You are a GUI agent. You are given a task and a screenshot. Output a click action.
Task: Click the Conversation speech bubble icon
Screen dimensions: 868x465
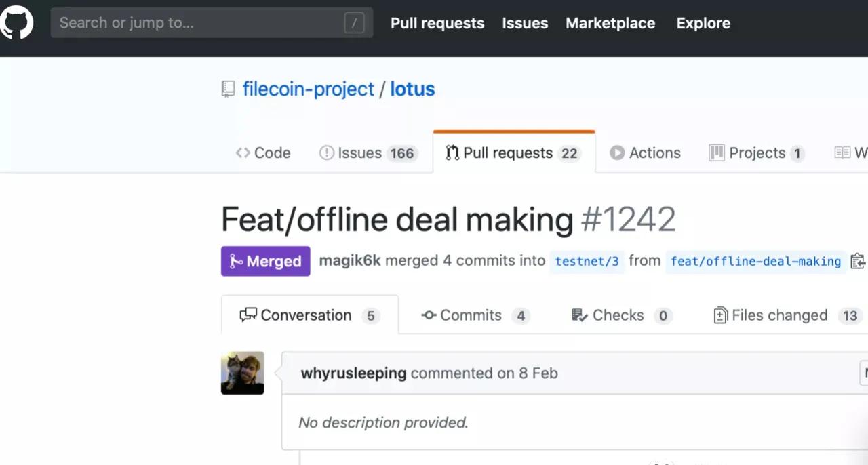pos(248,315)
